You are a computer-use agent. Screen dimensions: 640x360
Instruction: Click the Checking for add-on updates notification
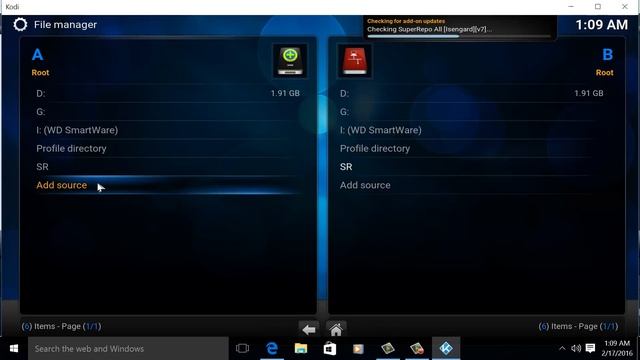click(460, 27)
